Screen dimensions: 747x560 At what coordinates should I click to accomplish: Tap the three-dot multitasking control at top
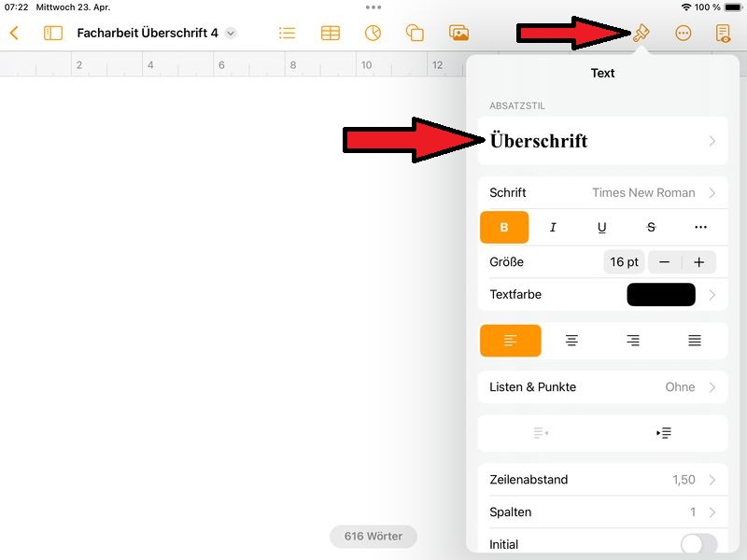(373, 7)
